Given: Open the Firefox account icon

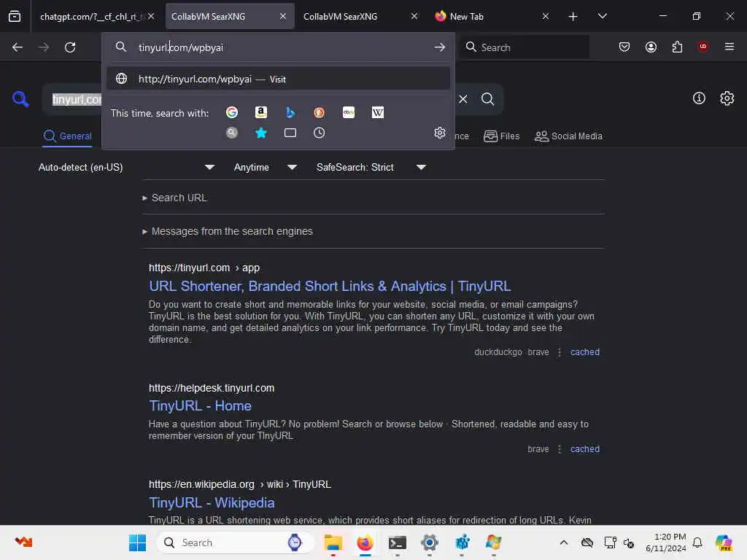Looking at the screenshot, I should [651, 47].
